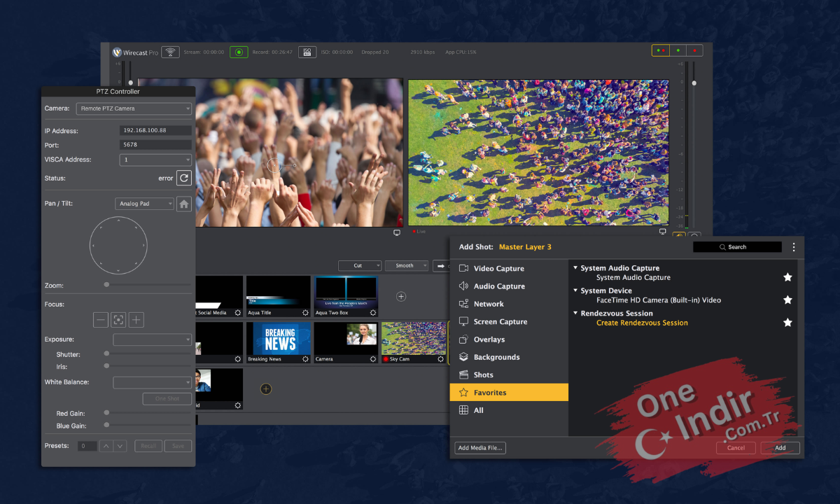Viewport: 840px width, 504px height.
Task: Open gear settings on Camera shot
Action: click(373, 359)
